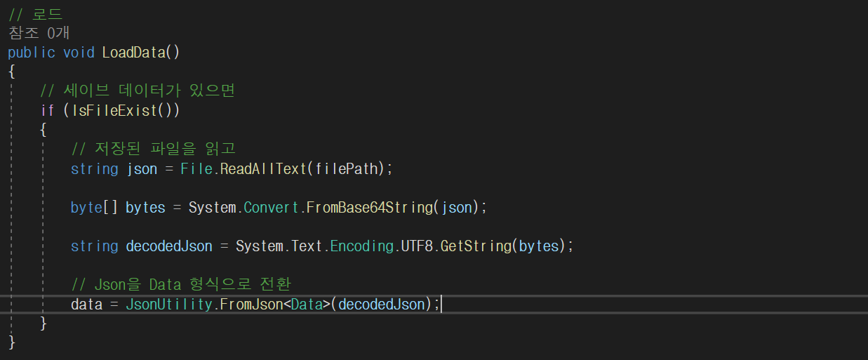Place cursor on the LoadData method name
Screen dimensions: 868x360
click(x=135, y=52)
